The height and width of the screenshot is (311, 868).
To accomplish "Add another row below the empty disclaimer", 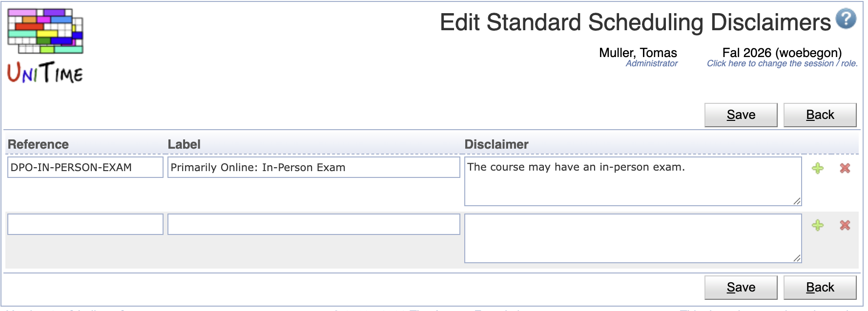I will (818, 225).
